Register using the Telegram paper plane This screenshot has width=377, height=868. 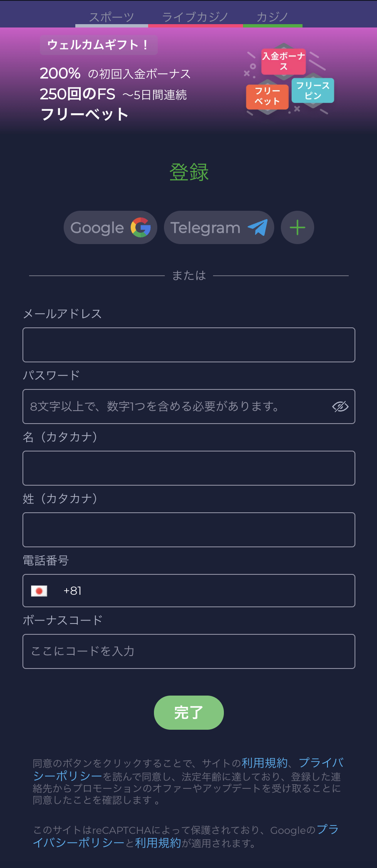tap(219, 227)
